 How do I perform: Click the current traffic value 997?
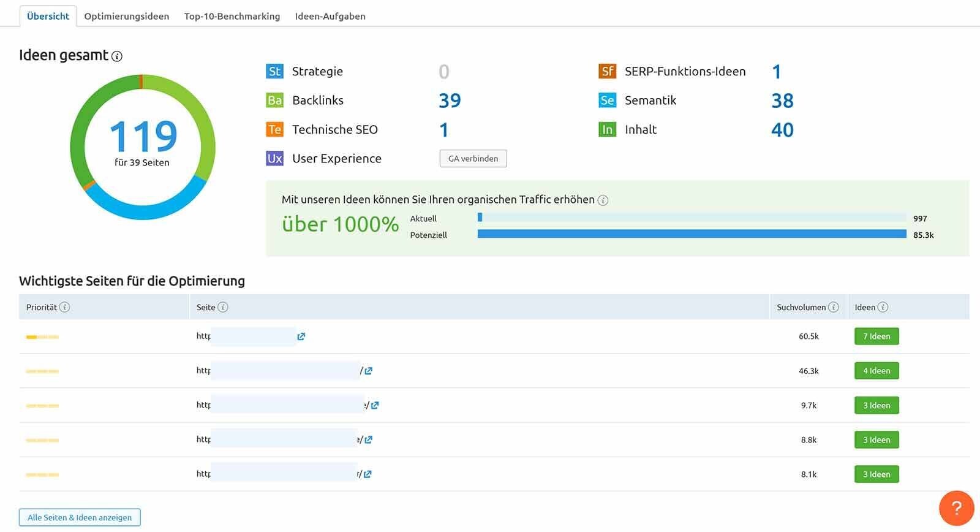(920, 218)
